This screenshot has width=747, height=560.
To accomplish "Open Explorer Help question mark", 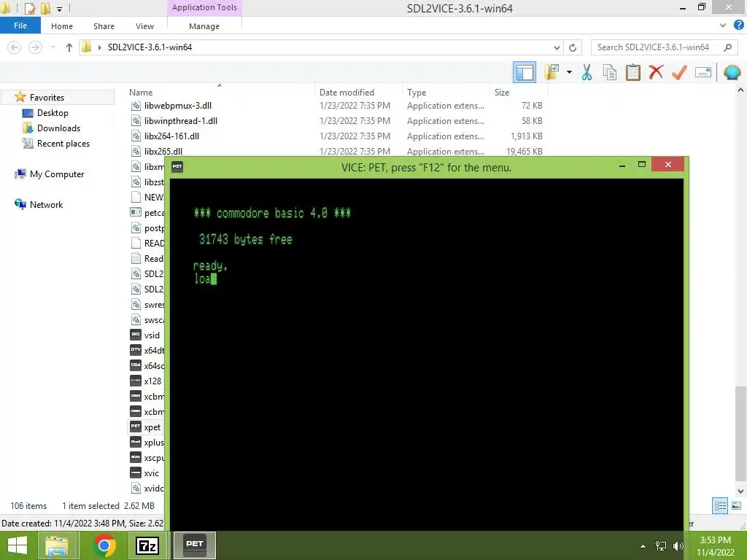I will 738,26.
